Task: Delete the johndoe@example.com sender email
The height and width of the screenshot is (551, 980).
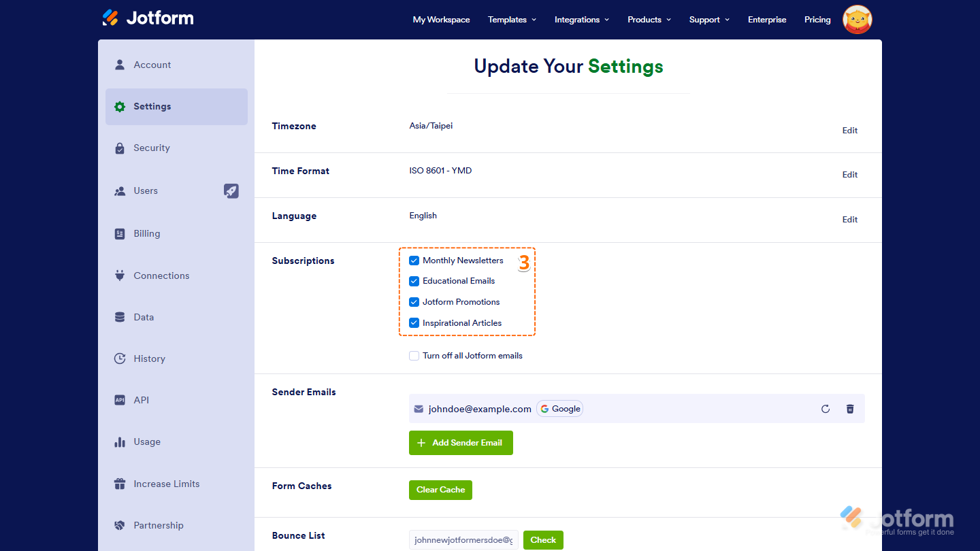Action: point(849,409)
